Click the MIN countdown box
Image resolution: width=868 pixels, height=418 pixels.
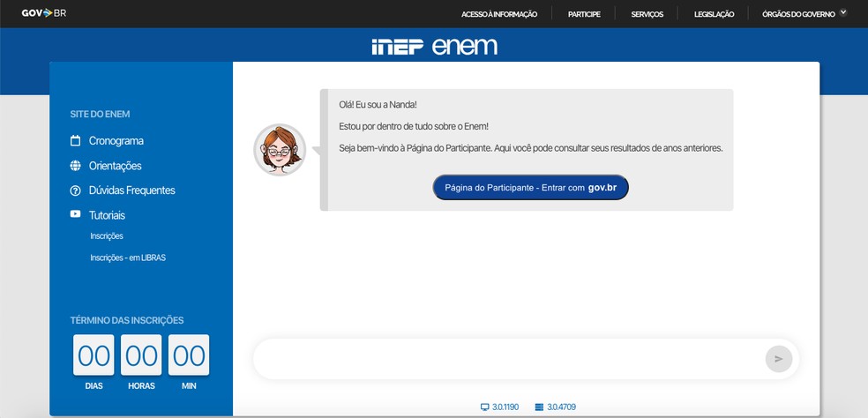pyautogui.click(x=189, y=355)
